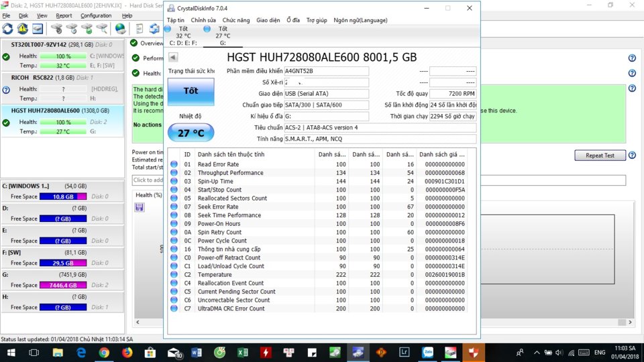This screenshot has height=362, width=644.
Task: Open Lightroom from taskbar
Action: click(405, 353)
